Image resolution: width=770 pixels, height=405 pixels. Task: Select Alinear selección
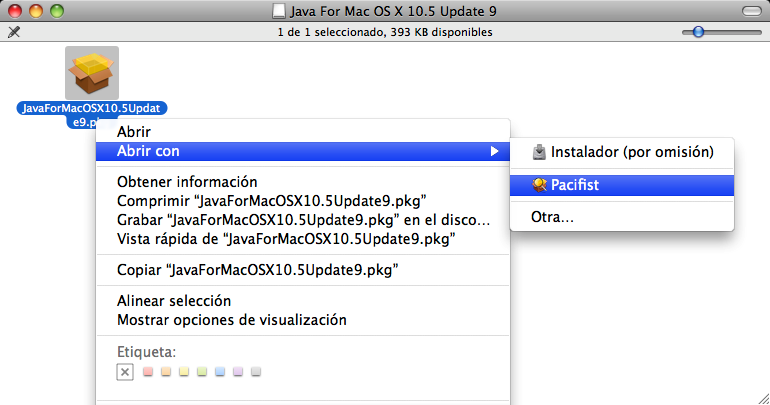303,300
